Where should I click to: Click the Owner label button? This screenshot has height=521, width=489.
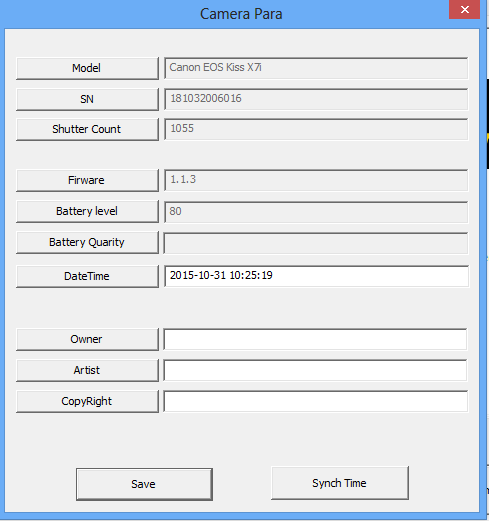click(x=87, y=339)
